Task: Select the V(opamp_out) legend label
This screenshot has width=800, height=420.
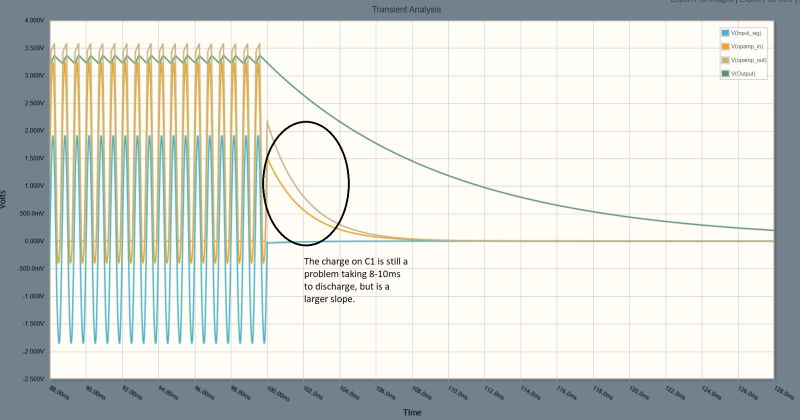Action: [x=748, y=60]
